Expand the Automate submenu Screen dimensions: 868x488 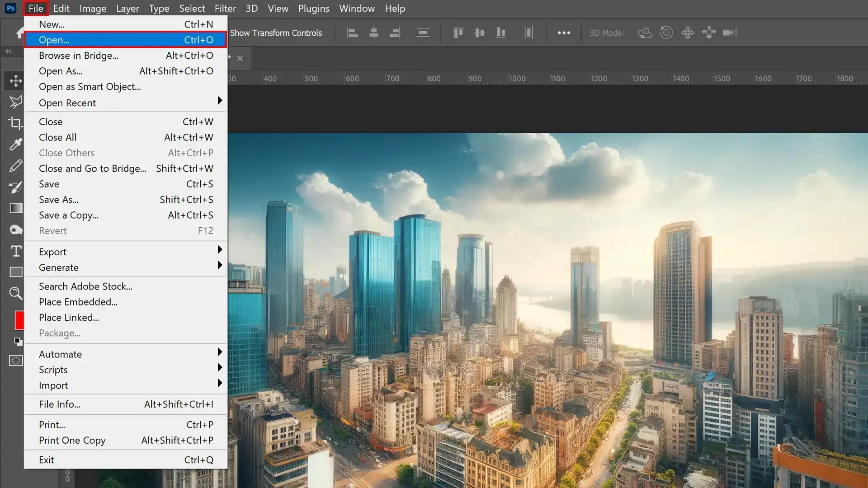[126, 354]
